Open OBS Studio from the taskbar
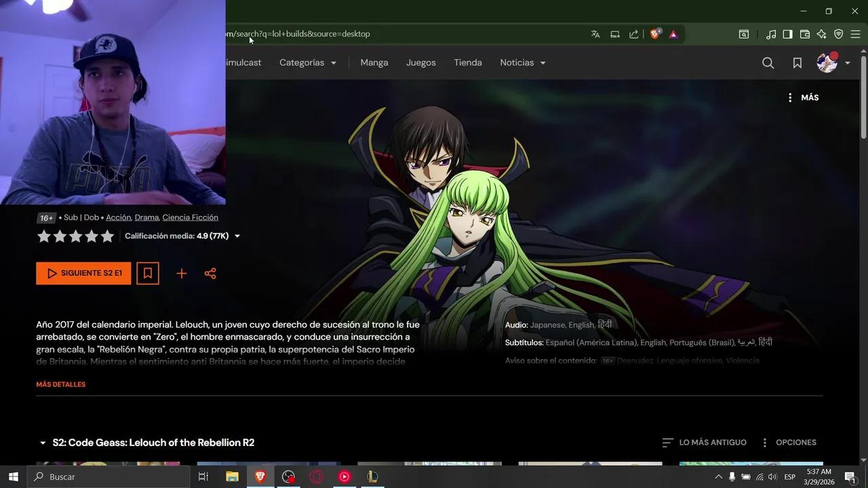 (x=289, y=476)
